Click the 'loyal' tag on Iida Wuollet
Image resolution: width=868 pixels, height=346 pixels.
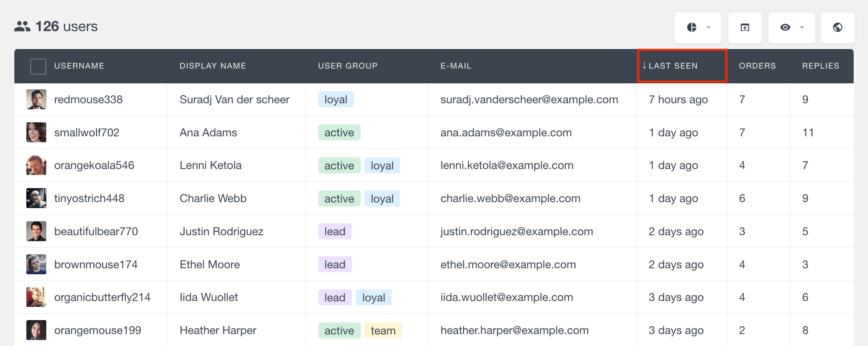(x=373, y=298)
